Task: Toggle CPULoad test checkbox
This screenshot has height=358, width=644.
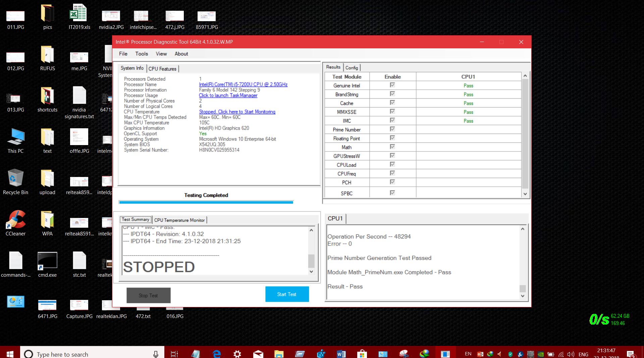Action: pos(392,164)
